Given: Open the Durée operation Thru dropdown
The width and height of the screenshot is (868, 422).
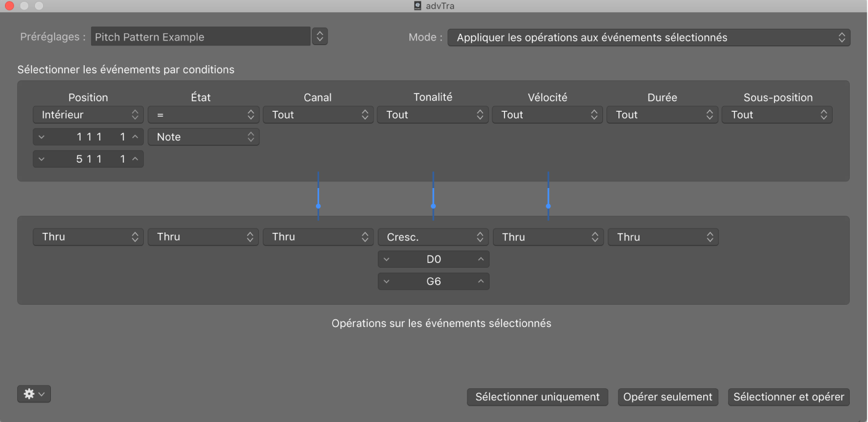Looking at the screenshot, I should click(663, 237).
